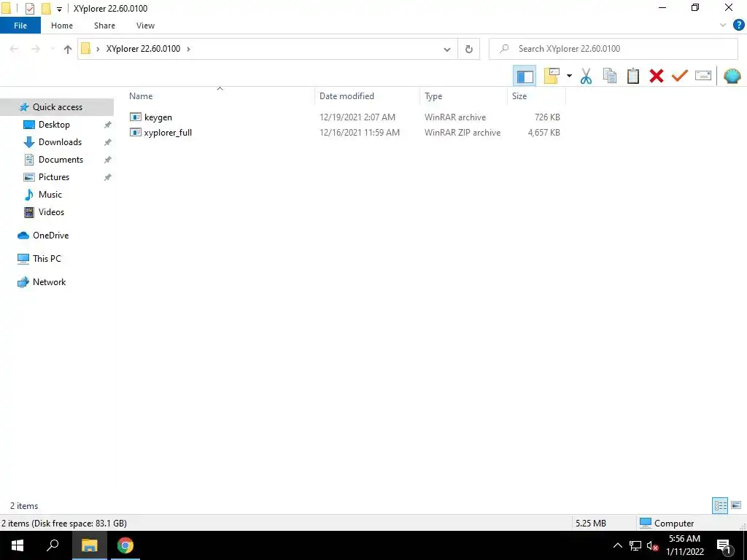The height and width of the screenshot is (560, 747).
Task: Open the Help question mark icon
Action: click(x=738, y=26)
